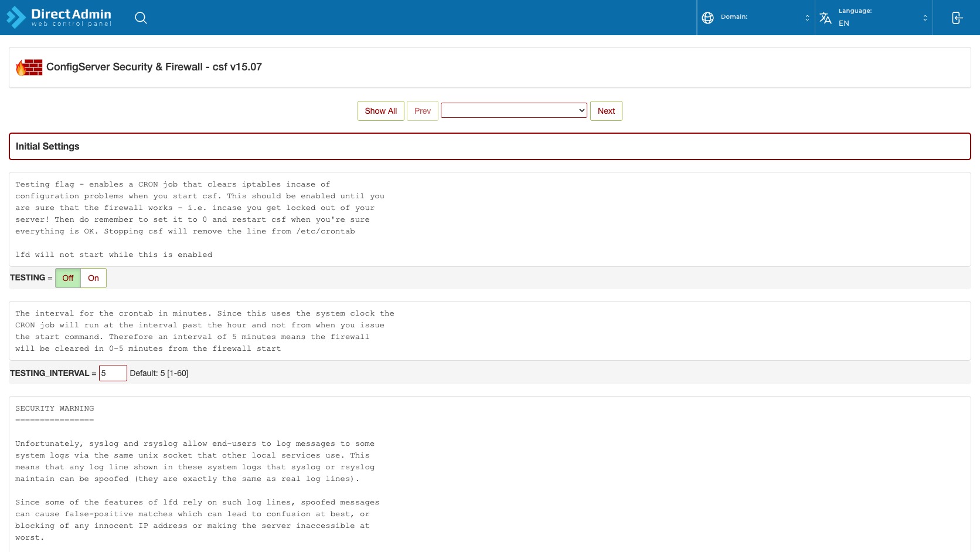
Task: Set TESTING to Off
Action: [68, 278]
